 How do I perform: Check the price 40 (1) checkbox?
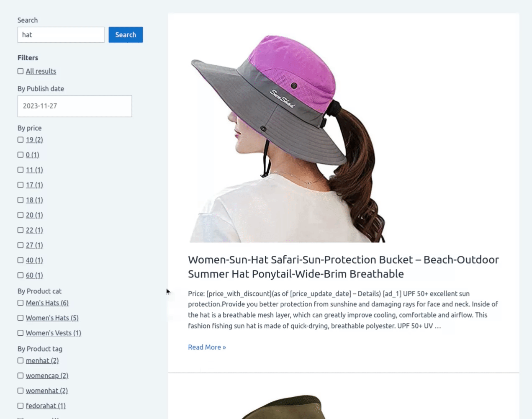coord(21,260)
